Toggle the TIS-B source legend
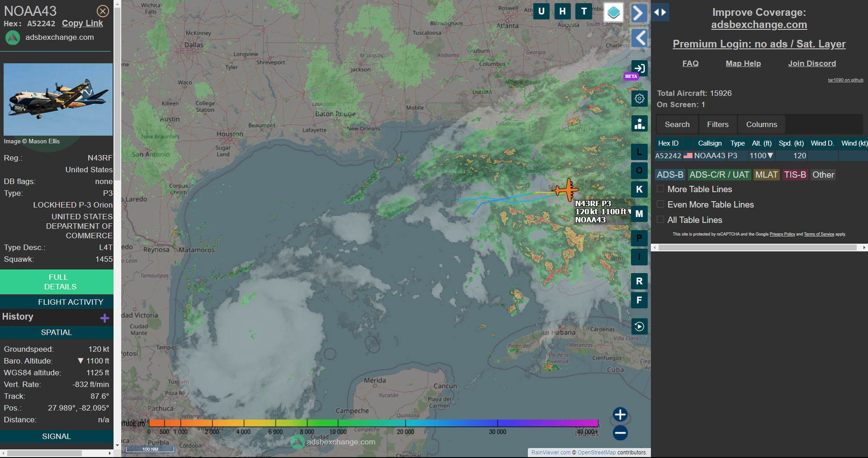Image resolution: width=868 pixels, height=458 pixels. 795,175
